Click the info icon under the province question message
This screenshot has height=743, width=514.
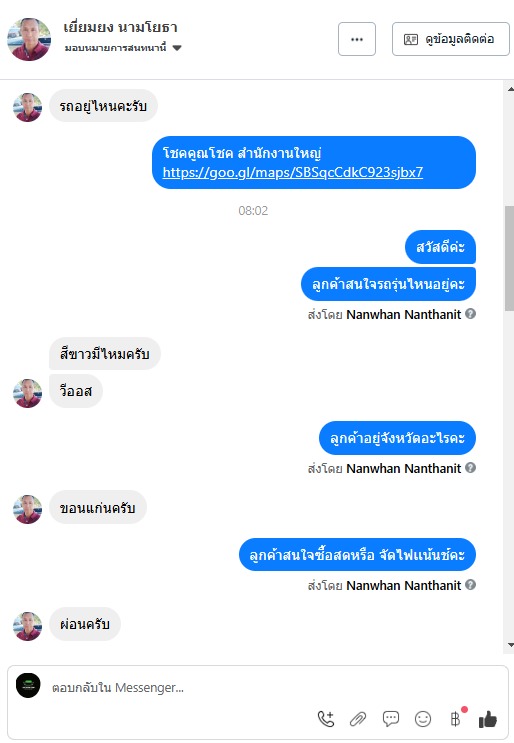pos(470,468)
